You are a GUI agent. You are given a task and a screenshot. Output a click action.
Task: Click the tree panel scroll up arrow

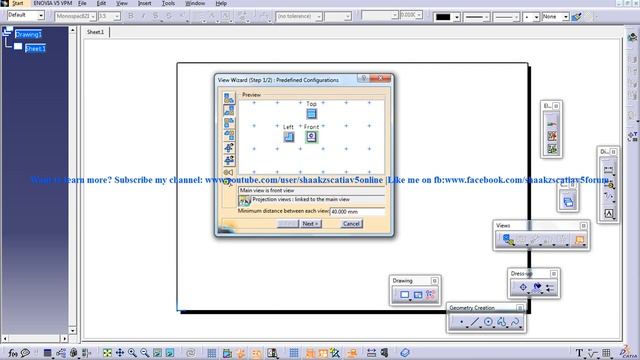(72, 30)
